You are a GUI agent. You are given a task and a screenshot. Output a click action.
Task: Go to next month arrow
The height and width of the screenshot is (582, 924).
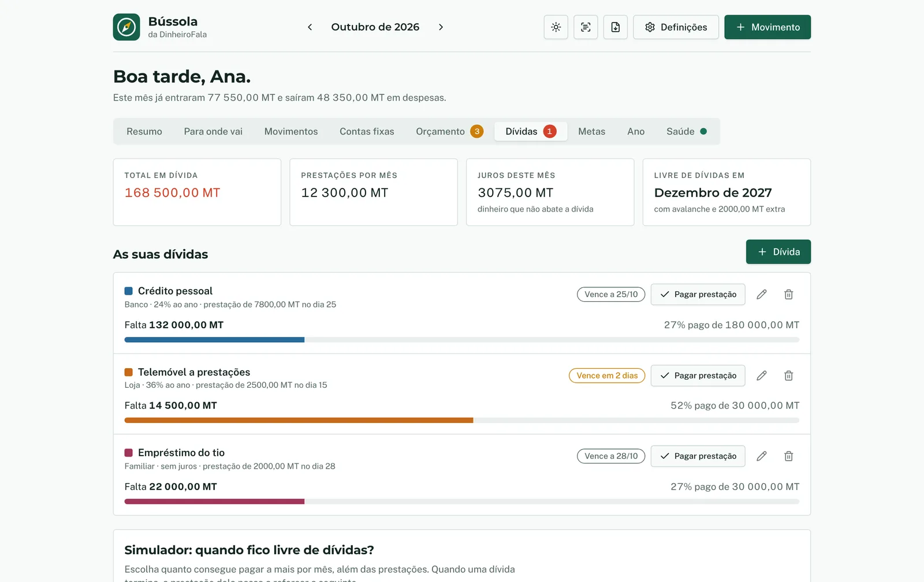[441, 27]
